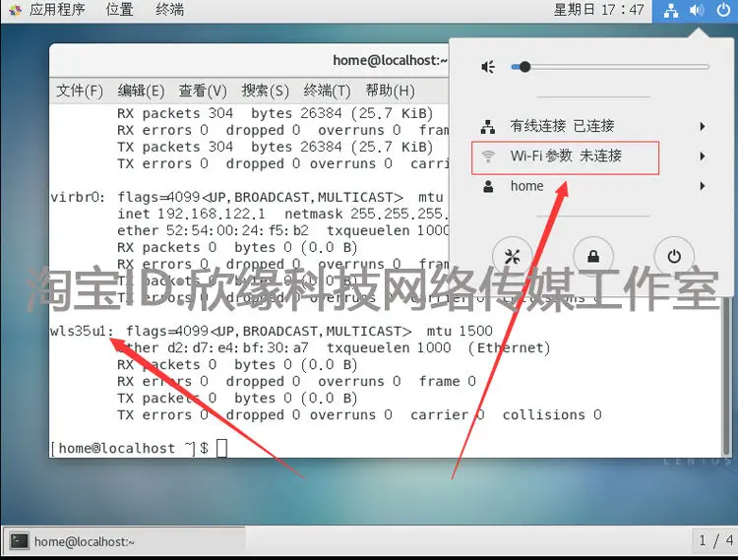
Task: Click the 终端 menu in top bar
Action: pyautogui.click(x=169, y=10)
